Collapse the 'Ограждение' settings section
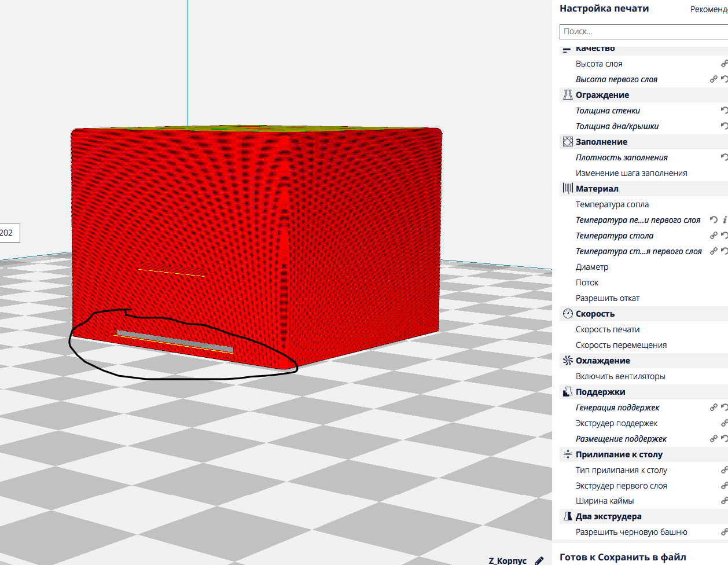This screenshot has height=565, width=728. point(602,95)
